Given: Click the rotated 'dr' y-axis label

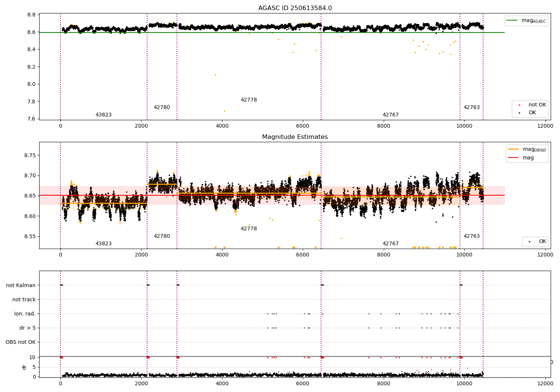Looking at the screenshot, I should [x=24, y=367].
